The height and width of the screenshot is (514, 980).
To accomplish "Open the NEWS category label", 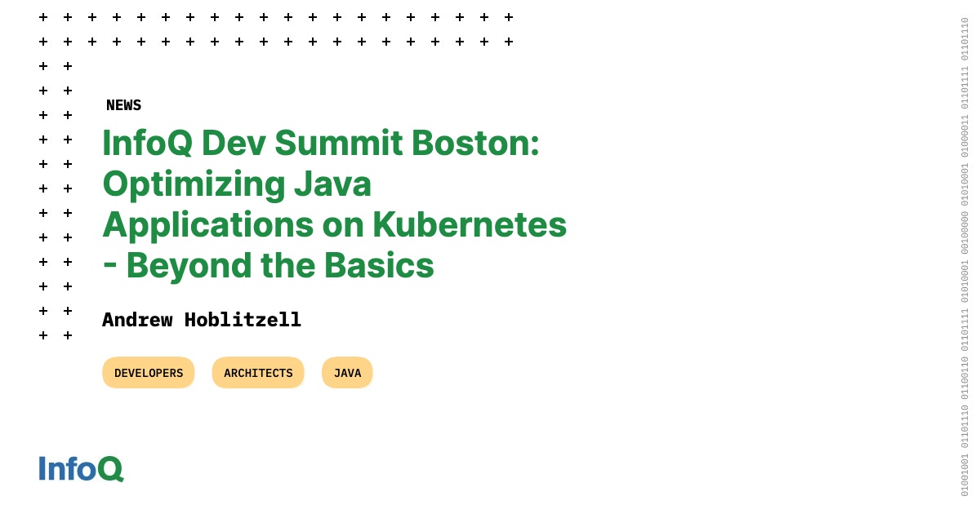I will [124, 105].
